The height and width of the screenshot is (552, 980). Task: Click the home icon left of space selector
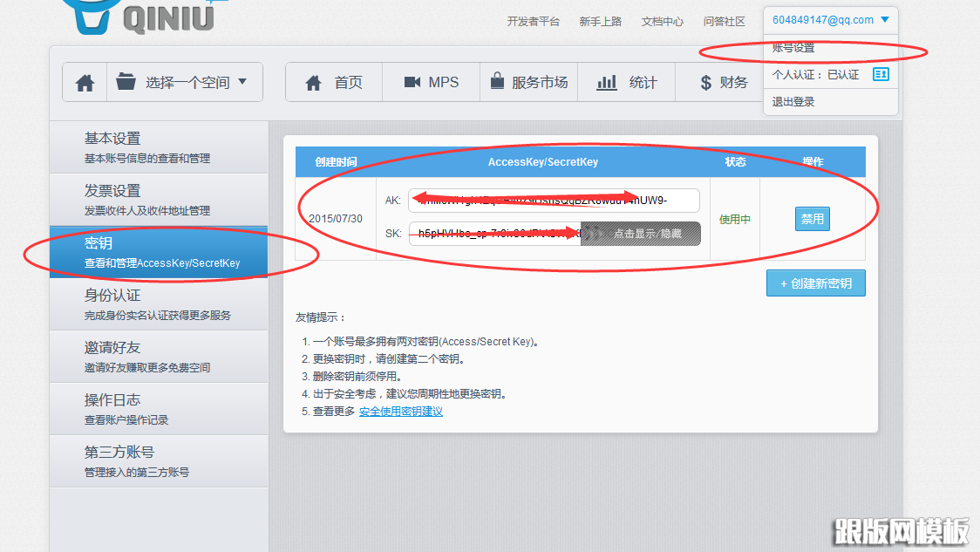pos(84,81)
